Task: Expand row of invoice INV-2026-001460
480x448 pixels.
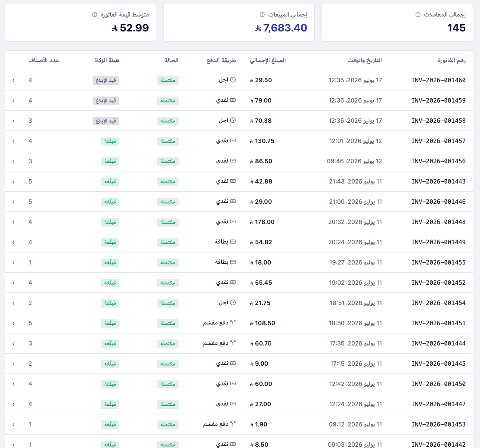Action: (13, 80)
